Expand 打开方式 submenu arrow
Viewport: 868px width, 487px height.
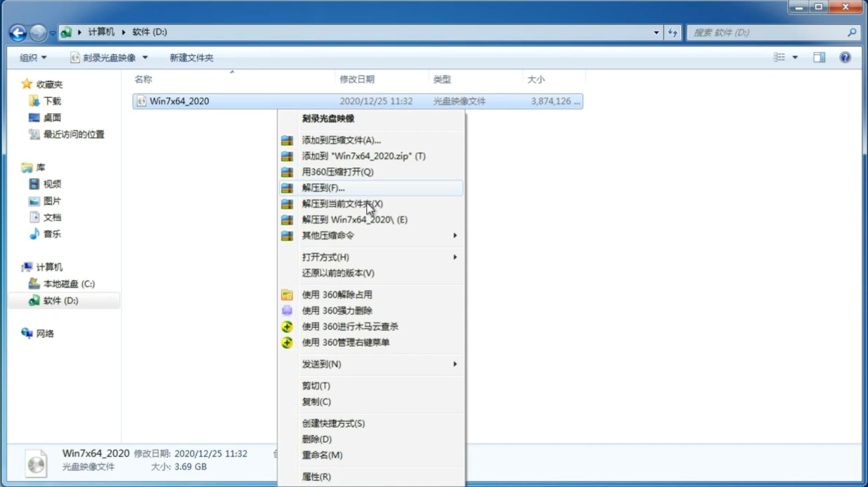455,256
